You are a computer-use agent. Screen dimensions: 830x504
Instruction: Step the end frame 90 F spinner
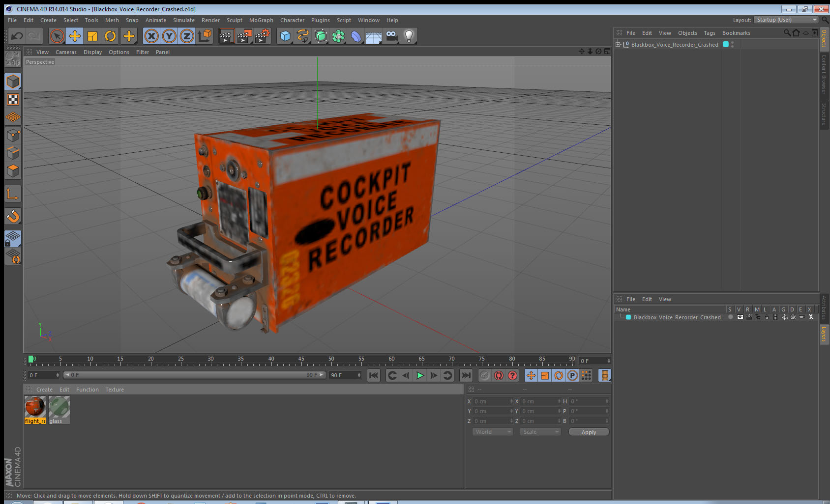pyautogui.click(x=359, y=375)
